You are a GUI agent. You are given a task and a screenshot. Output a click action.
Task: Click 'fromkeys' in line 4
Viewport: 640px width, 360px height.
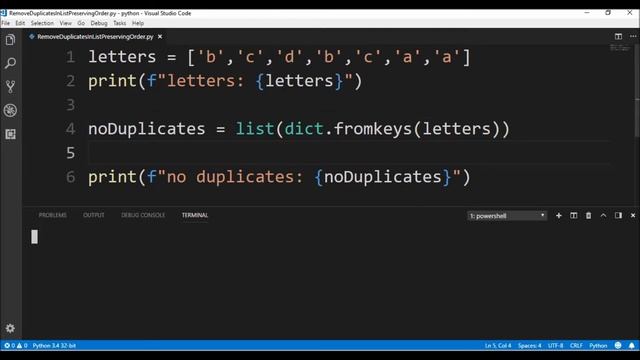pos(373,129)
